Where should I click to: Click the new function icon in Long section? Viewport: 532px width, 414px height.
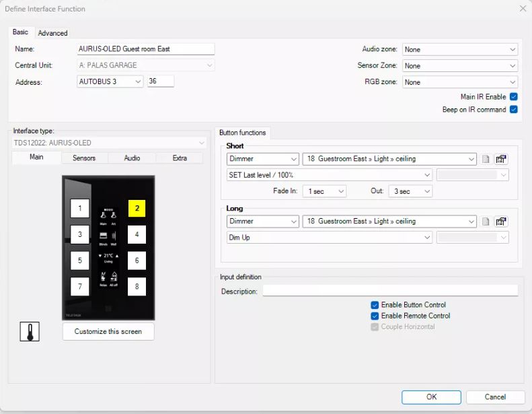tap(486, 221)
